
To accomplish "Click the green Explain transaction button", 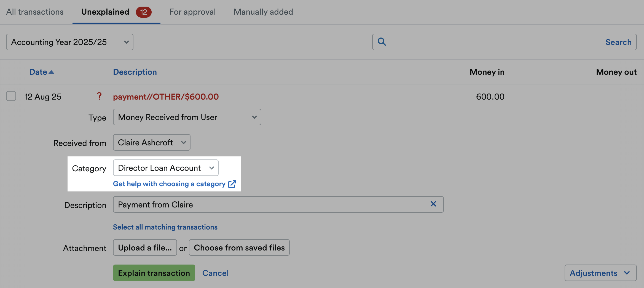I will (154, 273).
